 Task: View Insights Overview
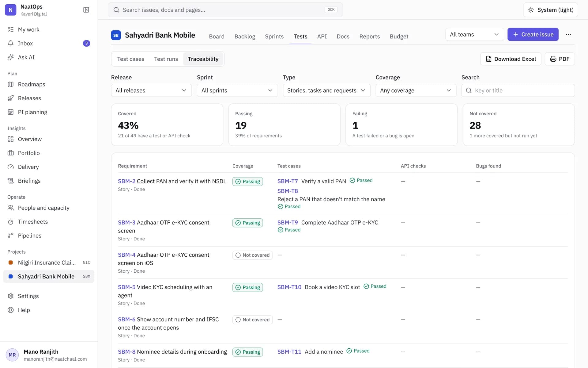tap(49, 139)
